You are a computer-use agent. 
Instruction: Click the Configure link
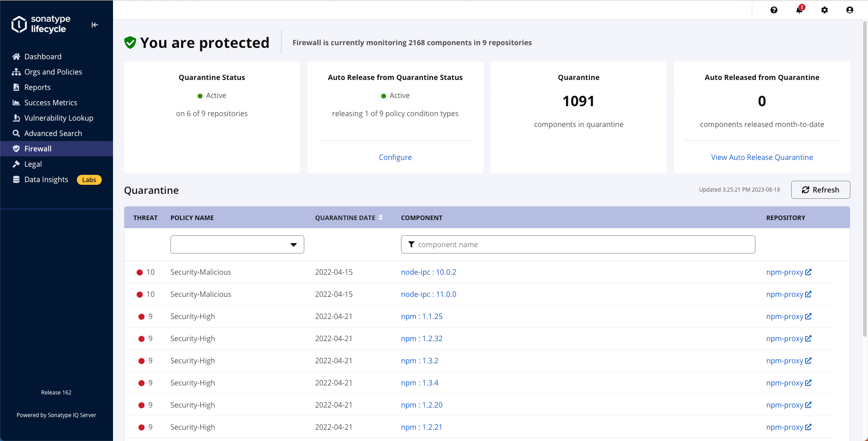[x=395, y=157]
